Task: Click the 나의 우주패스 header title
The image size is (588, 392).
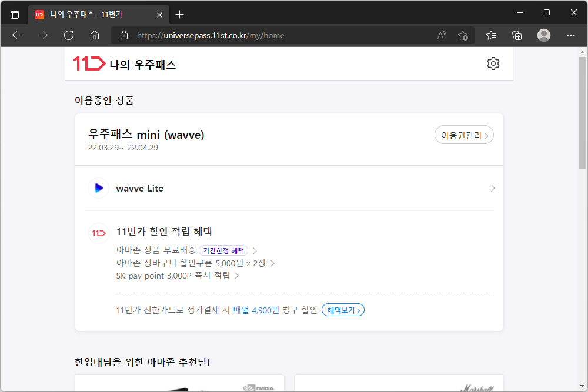Action: click(x=142, y=65)
